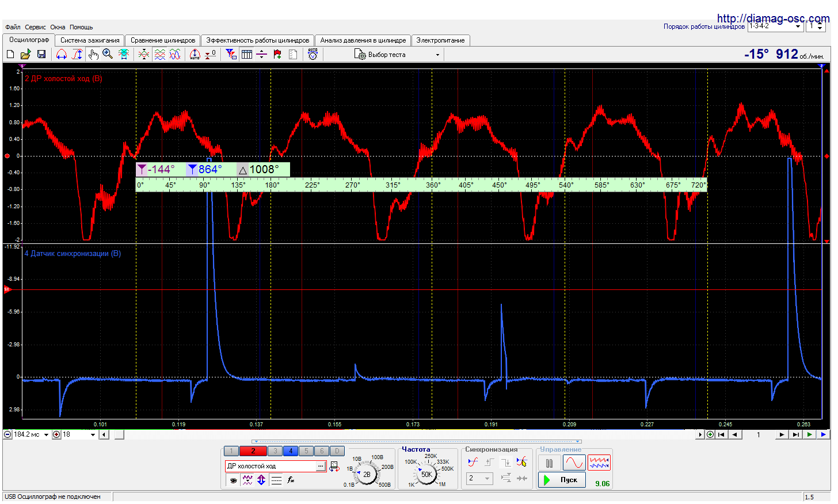Activate the hand pan tool
The height and width of the screenshot is (504, 838).
click(93, 54)
